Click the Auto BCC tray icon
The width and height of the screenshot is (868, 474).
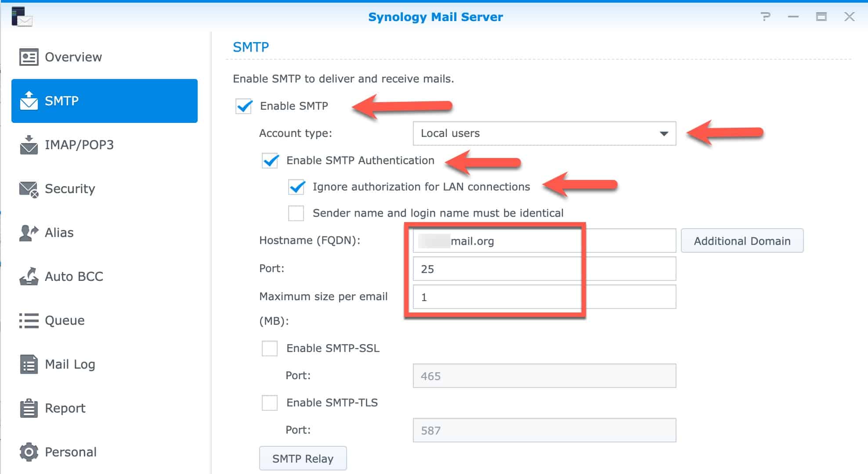(29, 276)
